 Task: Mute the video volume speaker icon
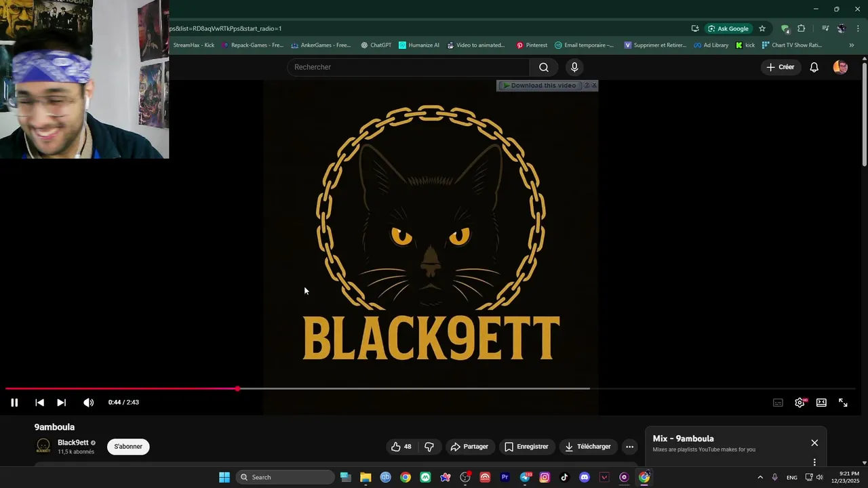(x=88, y=403)
